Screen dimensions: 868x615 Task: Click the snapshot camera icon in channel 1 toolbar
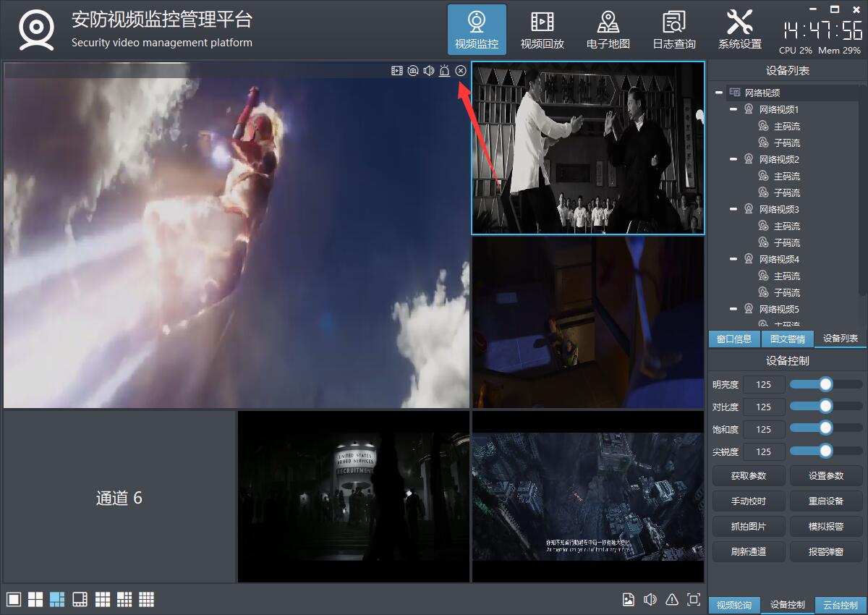413,71
